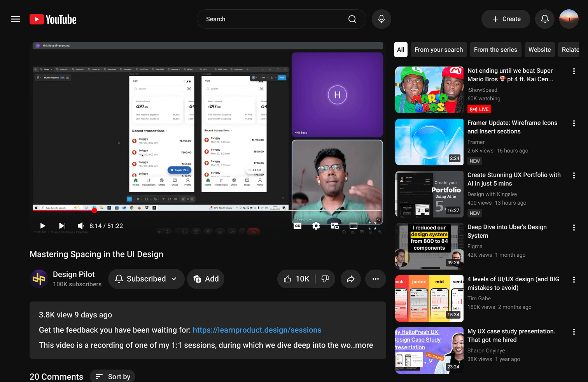
Task: Expand description with ...more
Action: click(x=362, y=345)
